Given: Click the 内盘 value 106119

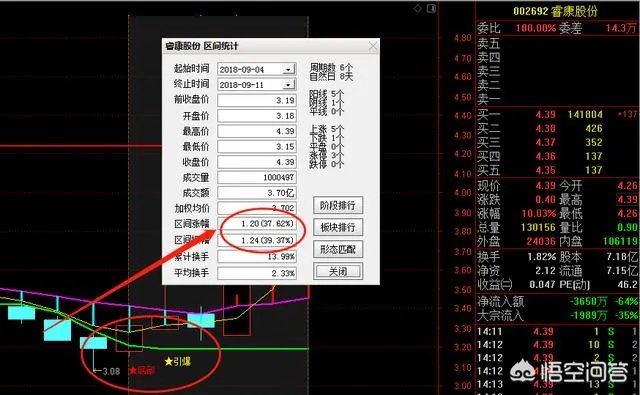Looking at the screenshot, I should (x=620, y=241).
